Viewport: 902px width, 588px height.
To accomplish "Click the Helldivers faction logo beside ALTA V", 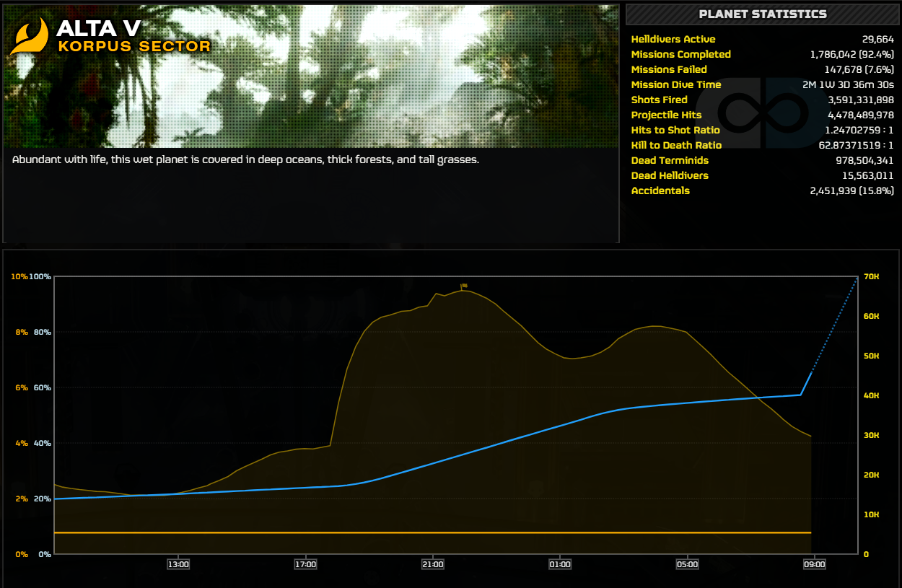I will click(29, 37).
